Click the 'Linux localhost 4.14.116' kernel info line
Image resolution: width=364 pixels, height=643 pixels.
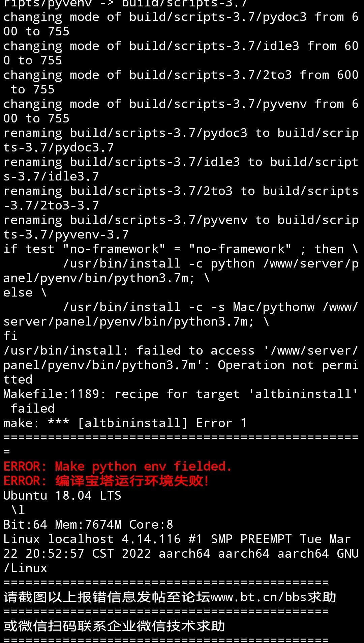(x=181, y=554)
